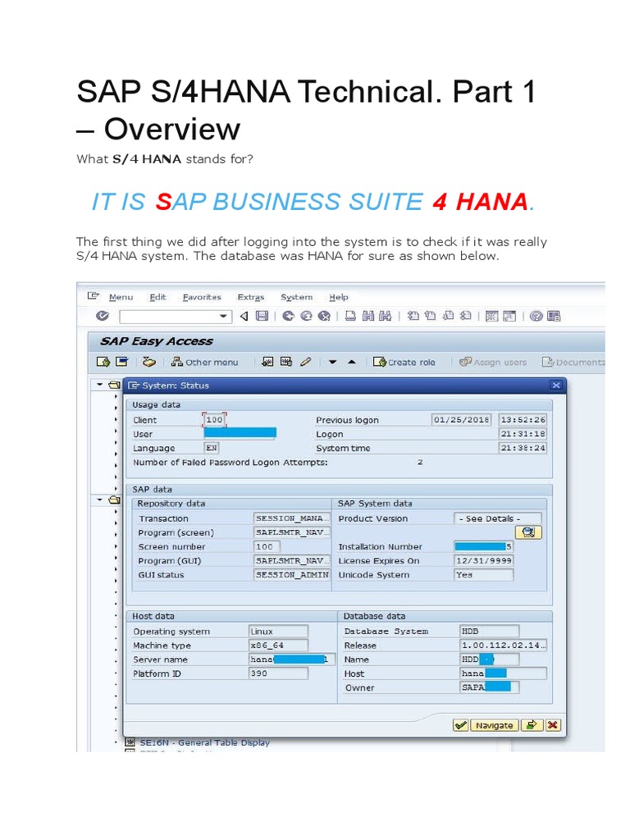Click the Create Shortcut icon
The image size is (630, 840).
pyautogui.click(x=509, y=316)
